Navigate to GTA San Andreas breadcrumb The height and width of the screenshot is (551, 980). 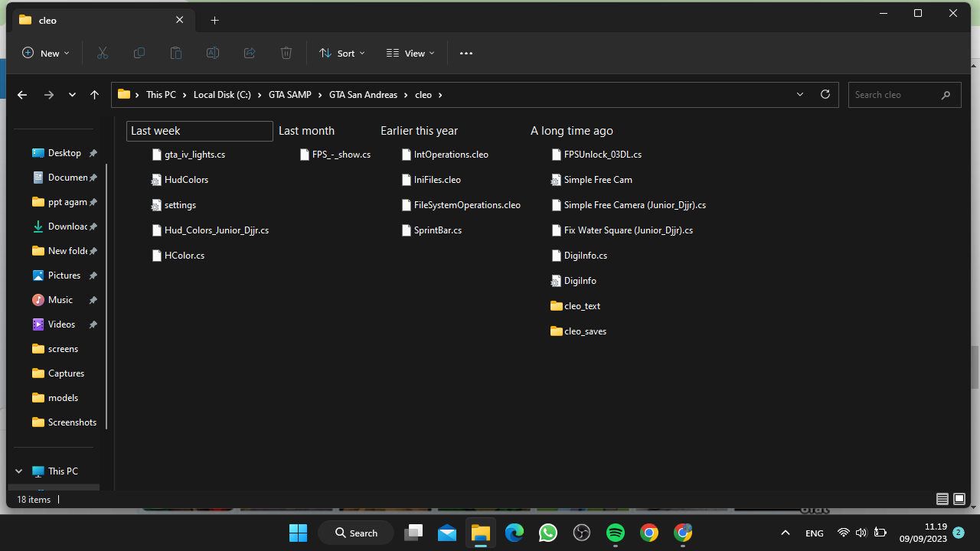pos(363,95)
